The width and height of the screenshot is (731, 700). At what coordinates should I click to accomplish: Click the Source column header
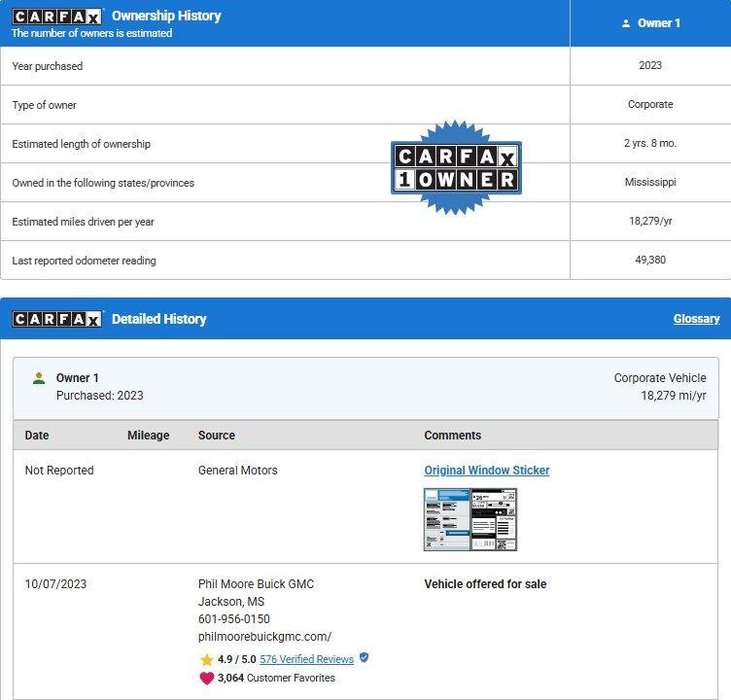[217, 436]
